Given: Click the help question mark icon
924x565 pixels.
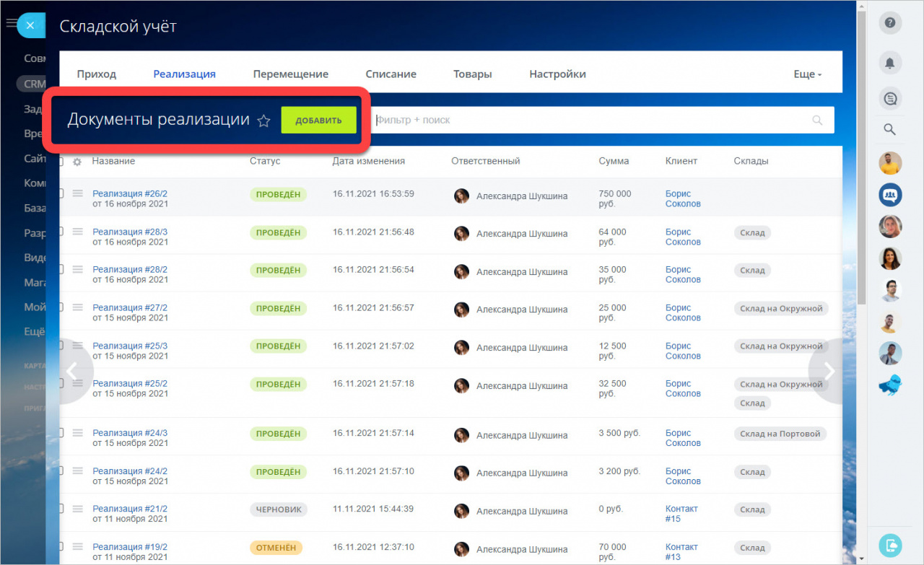Looking at the screenshot, I should point(890,23).
